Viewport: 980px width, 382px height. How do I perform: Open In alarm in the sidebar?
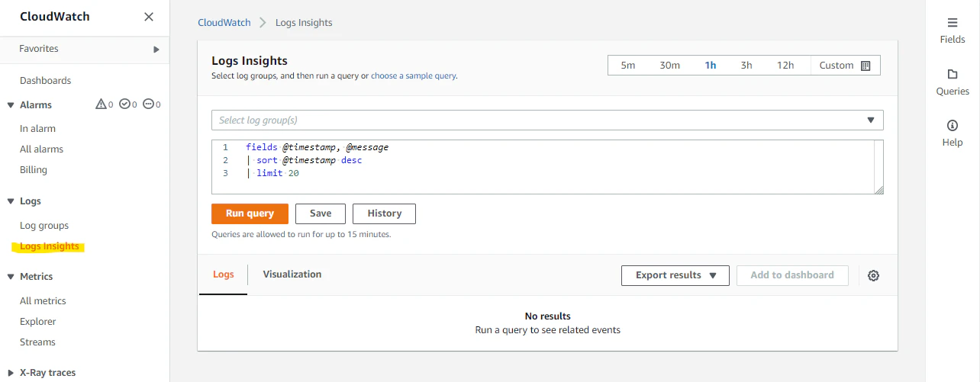tap(37, 129)
